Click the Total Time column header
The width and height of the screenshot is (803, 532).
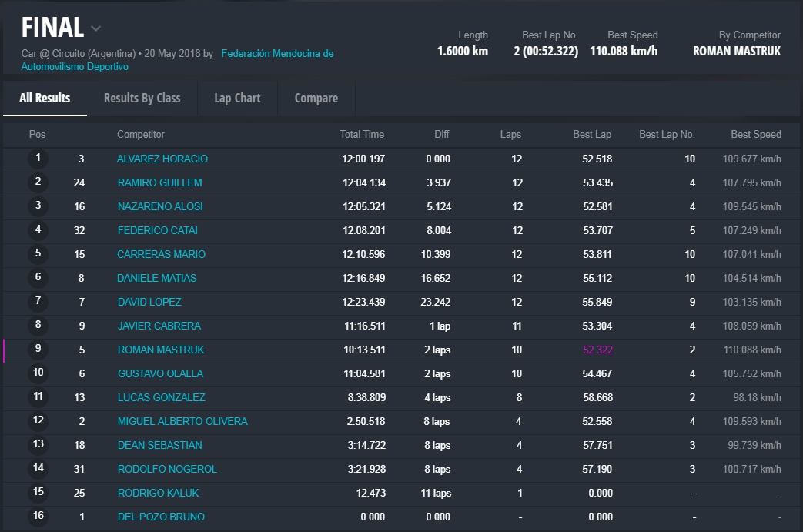click(x=362, y=135)
